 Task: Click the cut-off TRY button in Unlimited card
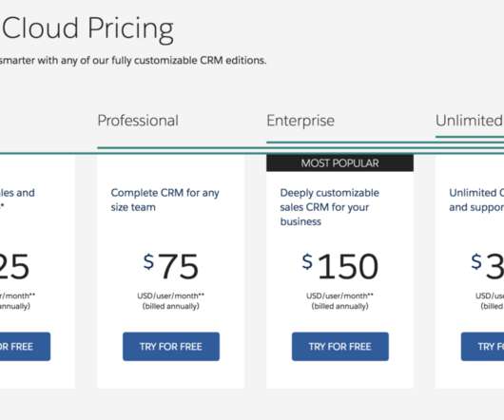[482, 347]
